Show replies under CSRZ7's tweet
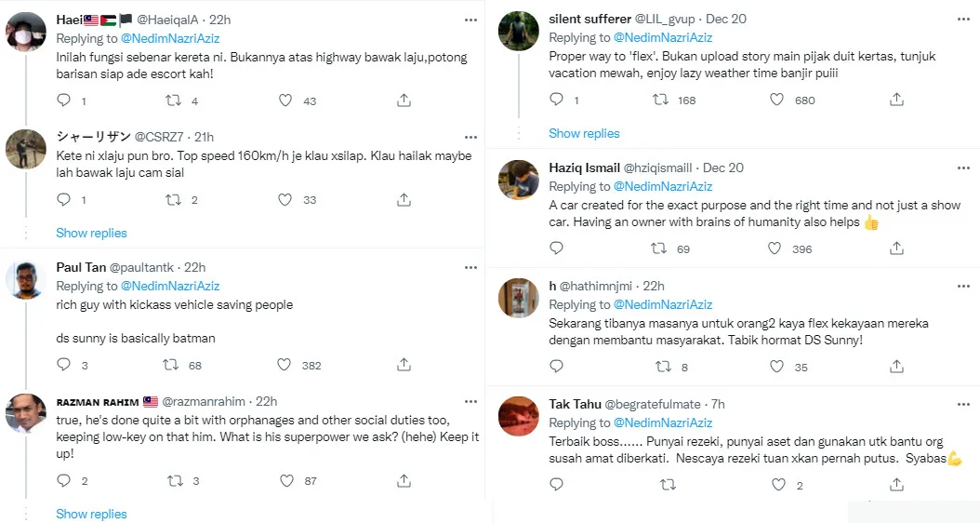 point(91,233)
